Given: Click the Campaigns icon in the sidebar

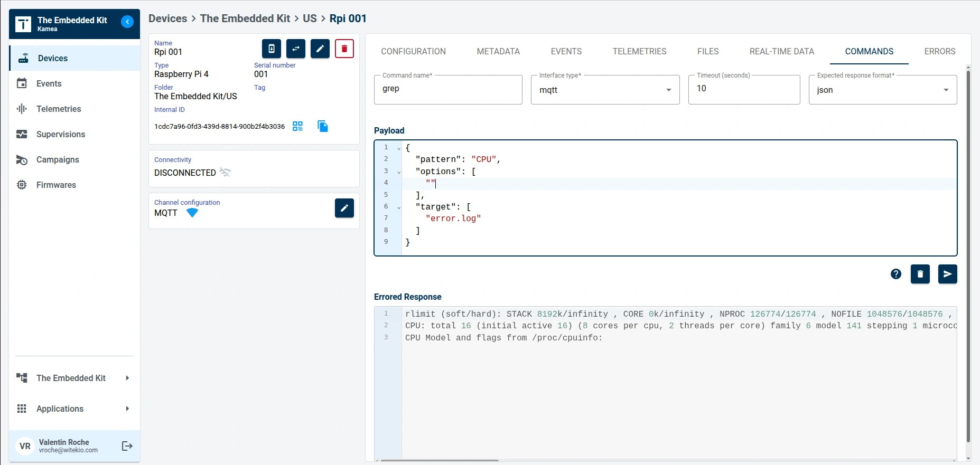Looking at the screenshot, I should [x=22, y=159].
